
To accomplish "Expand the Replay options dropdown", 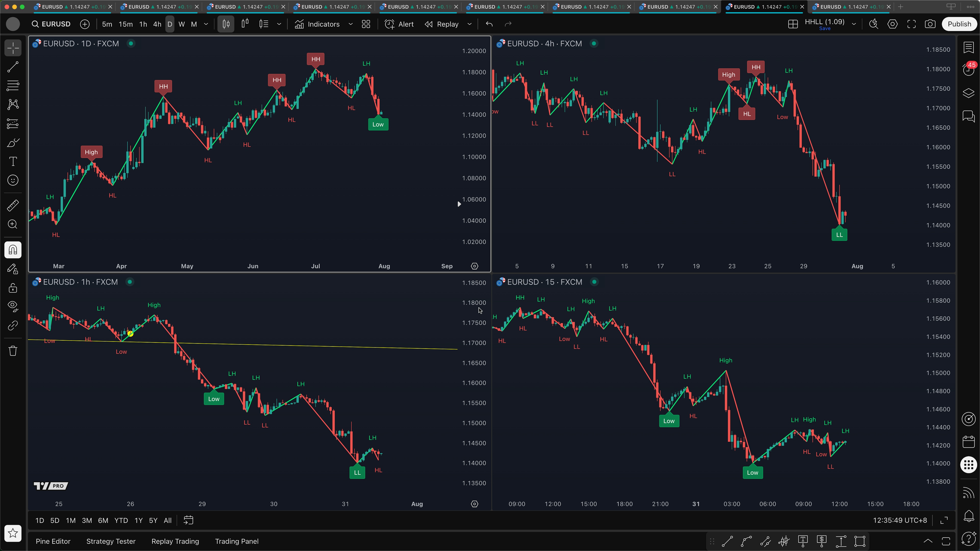I will coord(470,24).
